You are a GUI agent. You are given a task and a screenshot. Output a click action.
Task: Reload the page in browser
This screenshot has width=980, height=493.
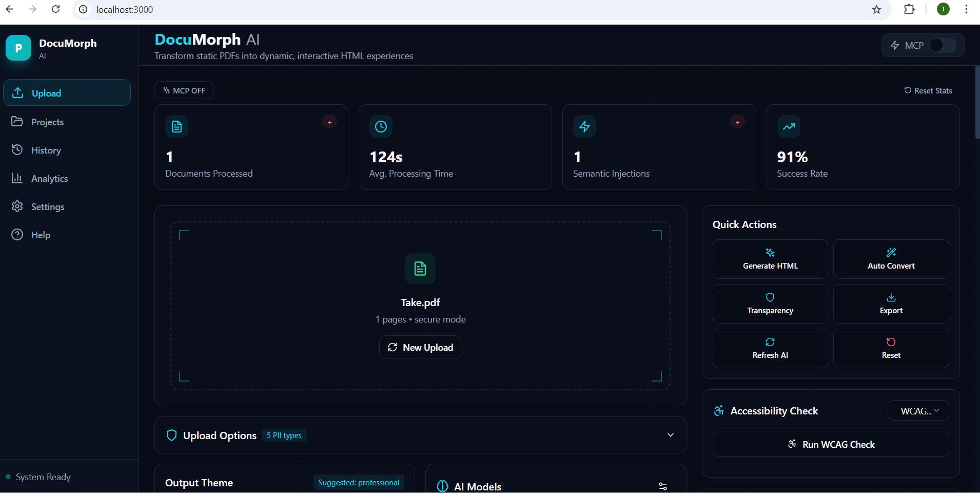[x=56, y=9]
